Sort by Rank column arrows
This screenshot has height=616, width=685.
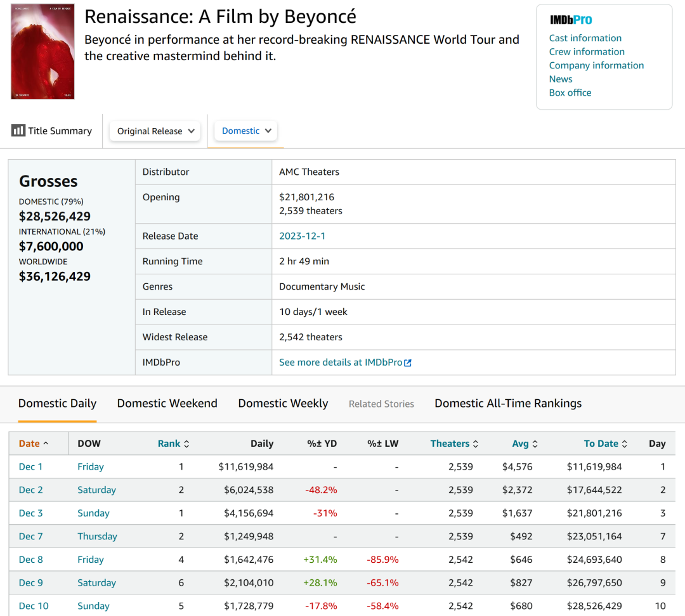pyautogui.click(x=186, y=444)
